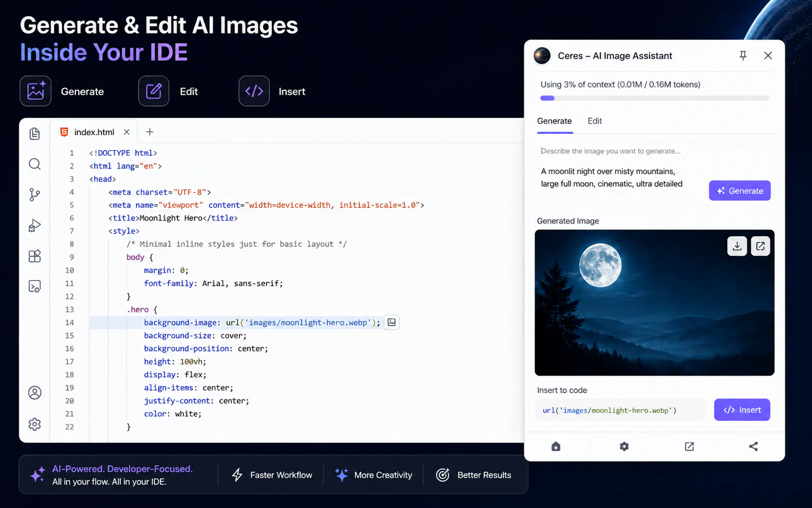Open the Settings gear in the IDE sidebar
The width and height of the screenshot is (812, 508).
(35, 424)
